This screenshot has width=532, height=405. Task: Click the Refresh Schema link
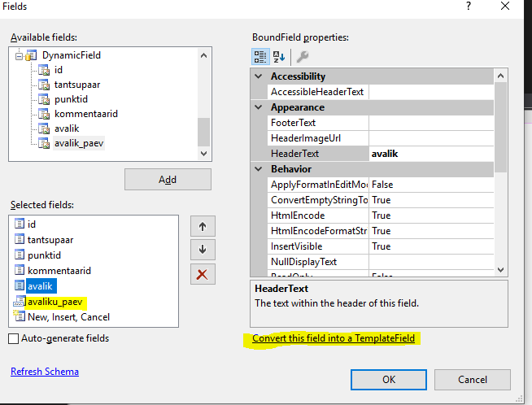point(45,372)
